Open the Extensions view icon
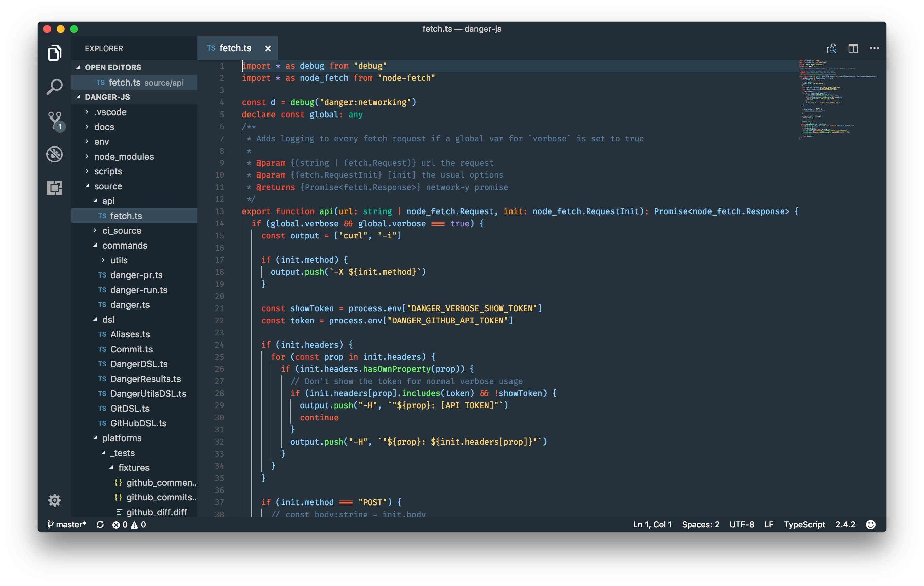Image resolution: width=924 pixels, height=586 pixels. [x=55, y=188]
